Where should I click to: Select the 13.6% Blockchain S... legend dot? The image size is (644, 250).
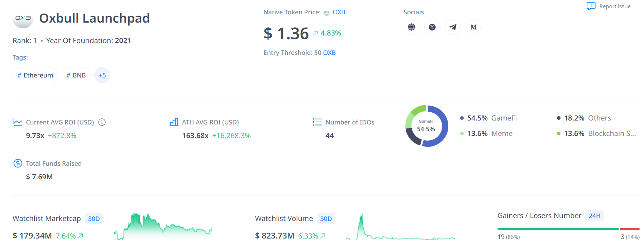click(x=559, y=133)
